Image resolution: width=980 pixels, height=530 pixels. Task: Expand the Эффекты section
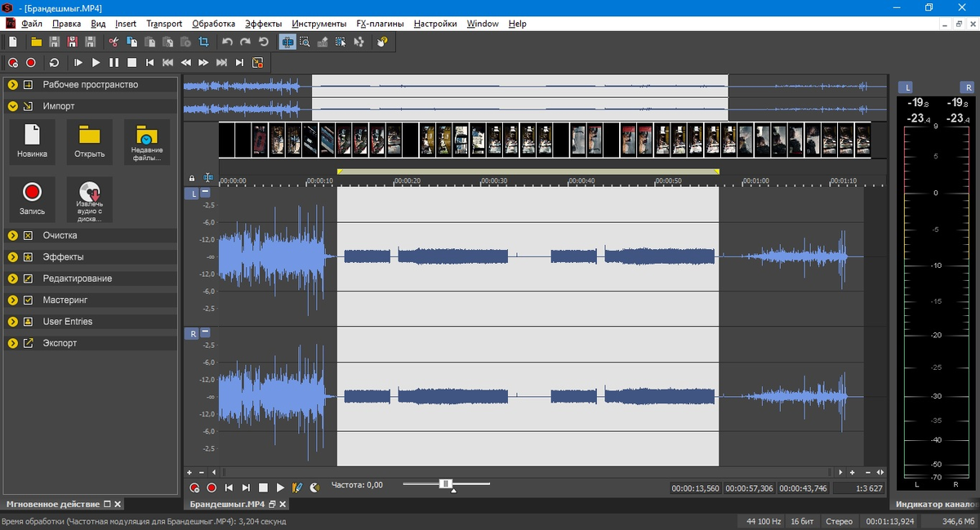(13, 257)
